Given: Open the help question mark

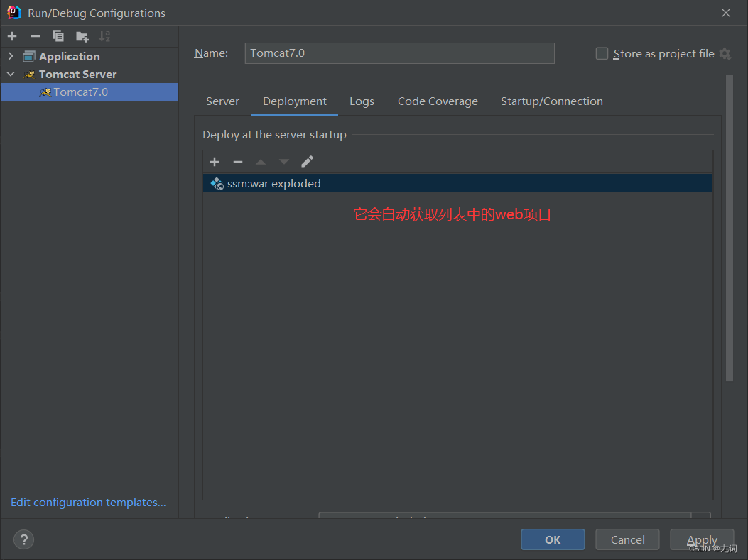Looking at the screenshot, I should (x=24, y=539).
